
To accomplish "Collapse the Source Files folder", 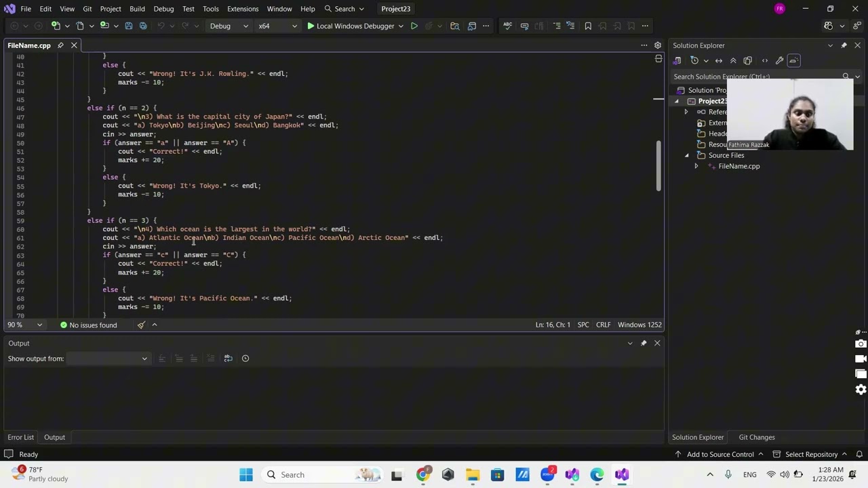I will coord(686,155).
